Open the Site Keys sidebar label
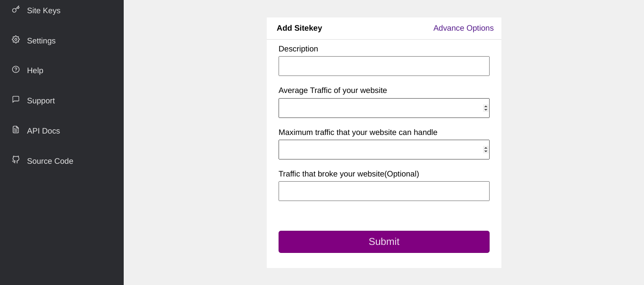 click(x=43, y=10)
